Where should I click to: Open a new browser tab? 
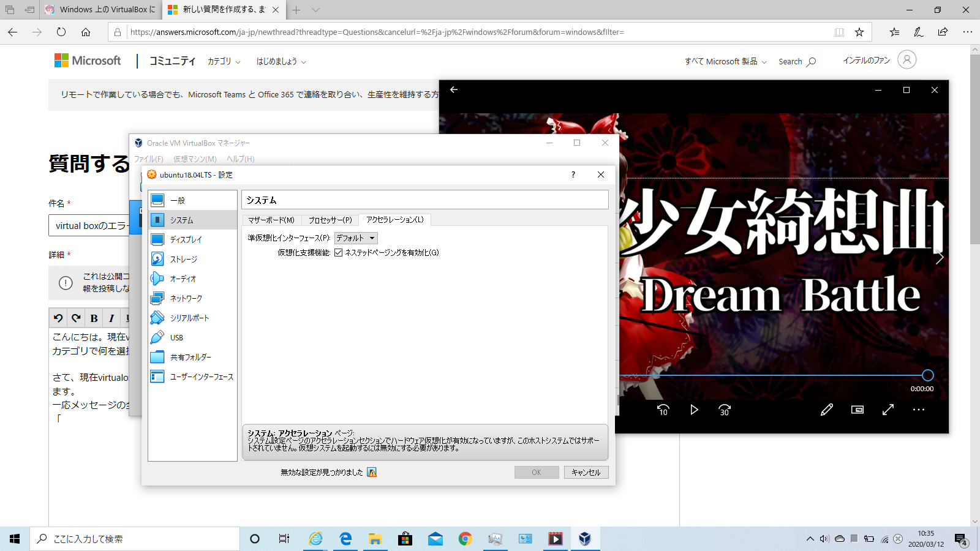[296, 10]
